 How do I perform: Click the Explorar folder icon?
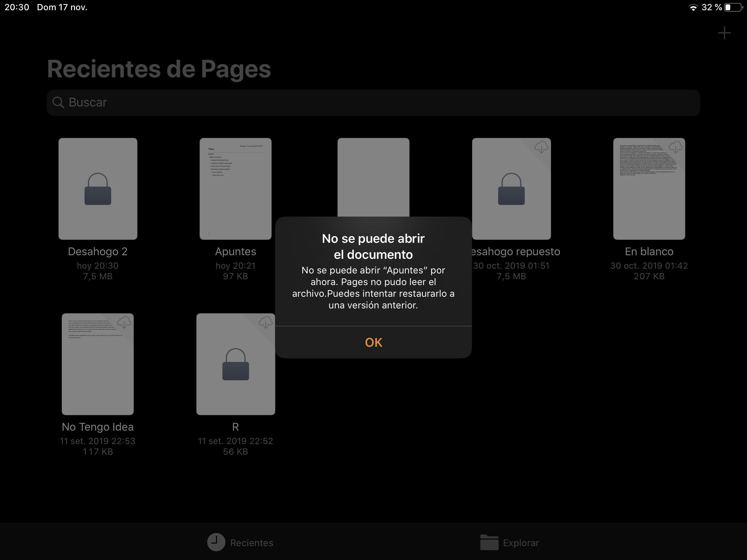coord(489,542)
